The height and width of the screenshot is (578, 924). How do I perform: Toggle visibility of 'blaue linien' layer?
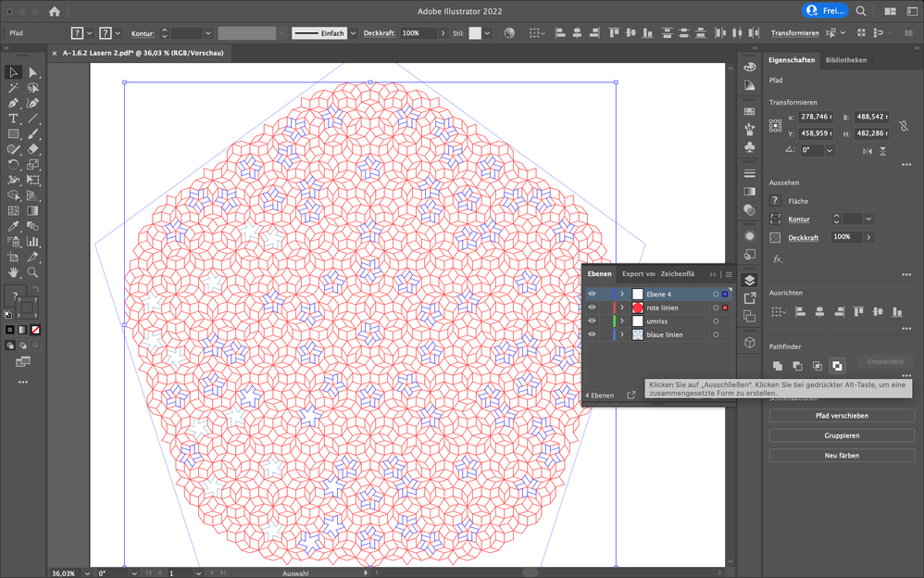(592, 334)
